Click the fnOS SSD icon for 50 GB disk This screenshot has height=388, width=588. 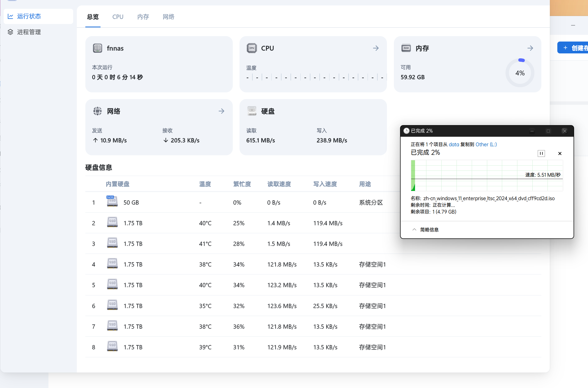pyautogui.click(x=112, y=201)
